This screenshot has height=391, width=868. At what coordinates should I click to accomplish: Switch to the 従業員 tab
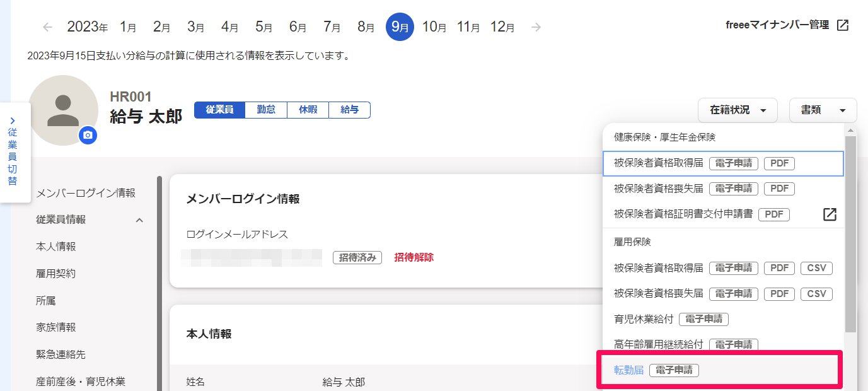pyautogui.click(x=219, y=110)
